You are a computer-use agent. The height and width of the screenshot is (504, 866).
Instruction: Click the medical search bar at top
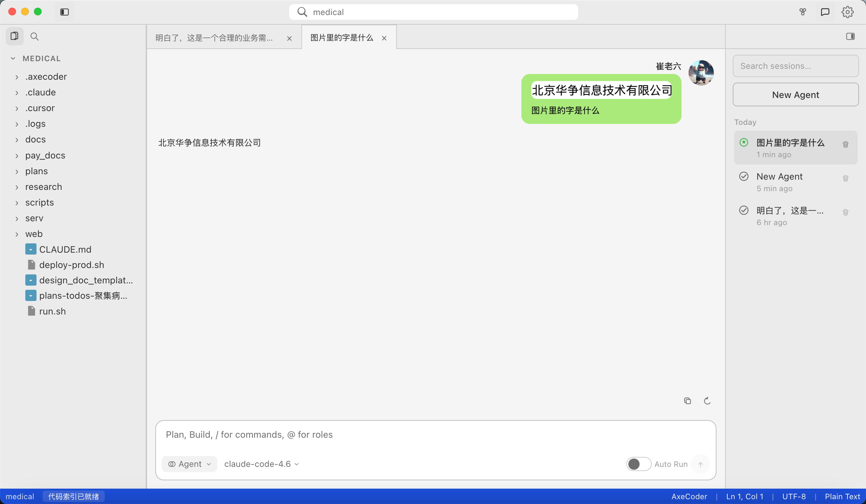tap(433, 12)
